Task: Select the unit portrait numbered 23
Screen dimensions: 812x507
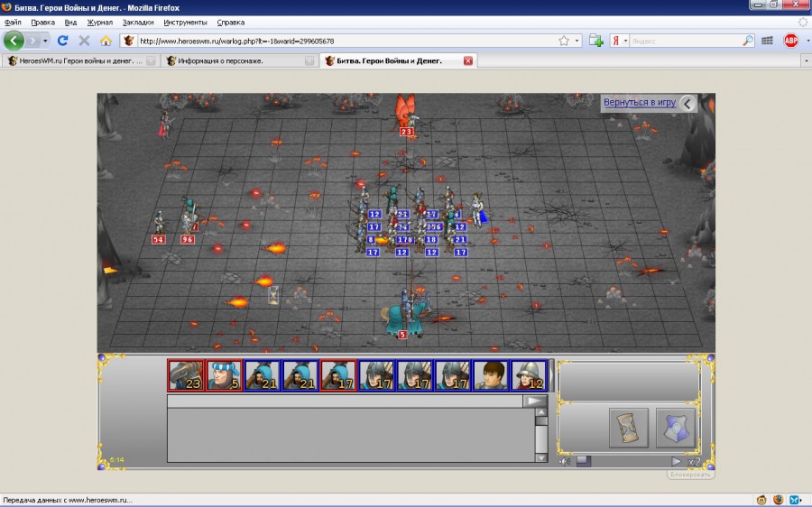Action: [x=186, y=375]
